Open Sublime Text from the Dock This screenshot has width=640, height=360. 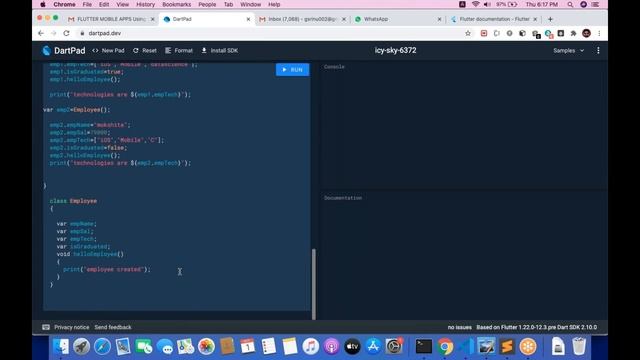pyautogui.click(x=507, y=347)
